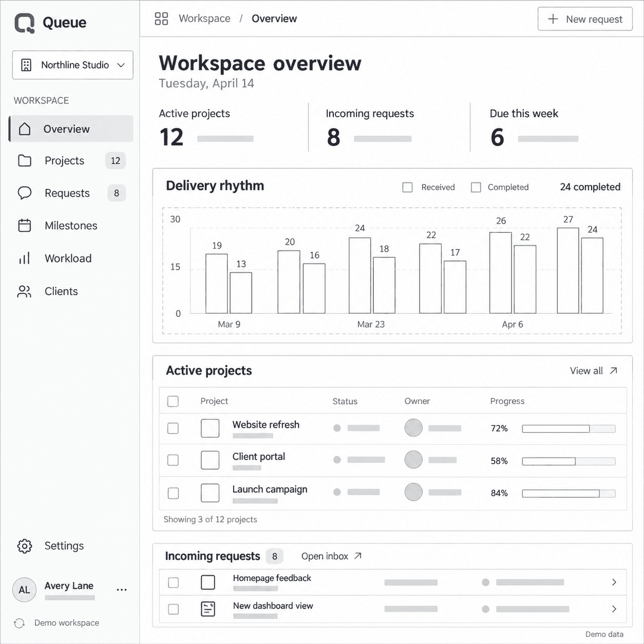Image resolution: width=644 pixels, height=644 pixels.
Task: Open Projects in the sidebar
Action: click(71, 161)
